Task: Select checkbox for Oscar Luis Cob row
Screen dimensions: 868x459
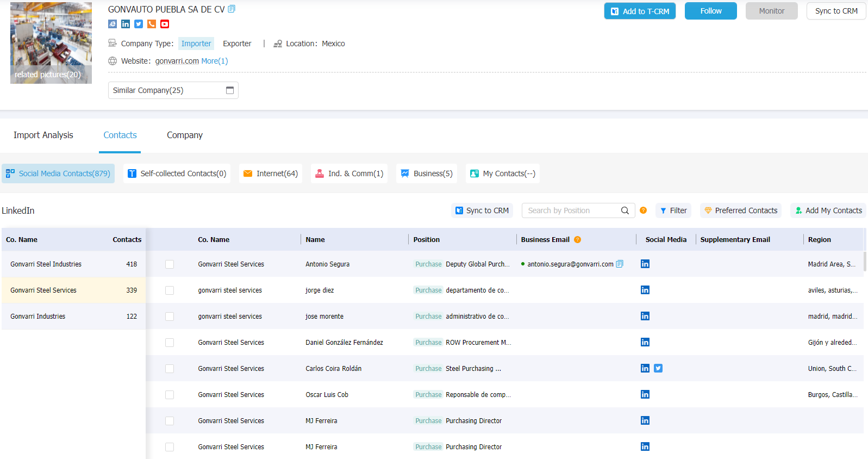Action: [170, 395]
